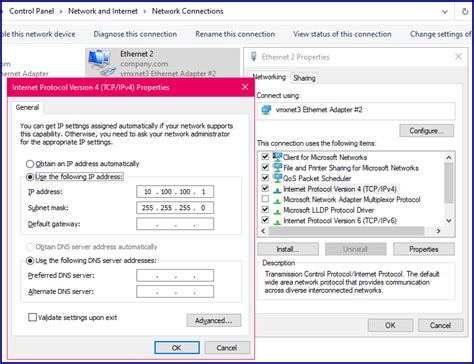The width and height of the screenshot is (474, 364).
Task: Click Diagnose this connection
Action: [x=135, y=34]
